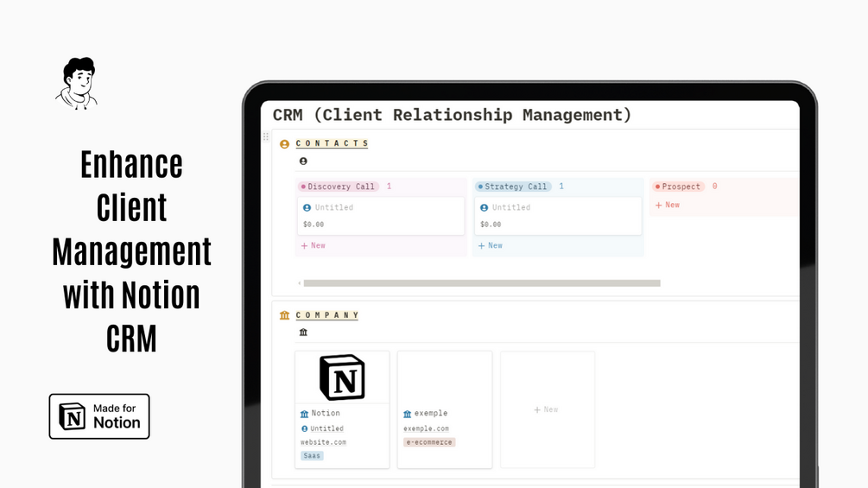This screenshot has height=488, width=868.
Task: Click website.com on Notion card
Action: click(323, 442)
